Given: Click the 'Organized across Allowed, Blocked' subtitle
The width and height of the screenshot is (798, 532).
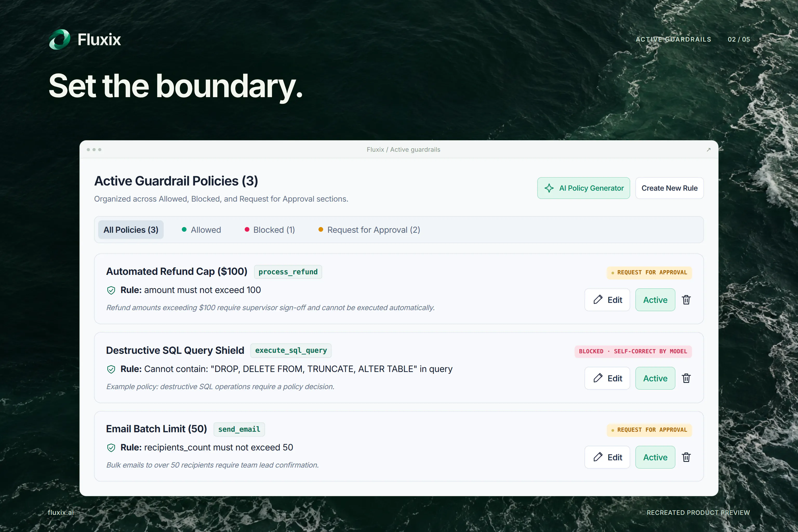Looking at the screenshot, I should pyautogui.click(x=221, y=199).
